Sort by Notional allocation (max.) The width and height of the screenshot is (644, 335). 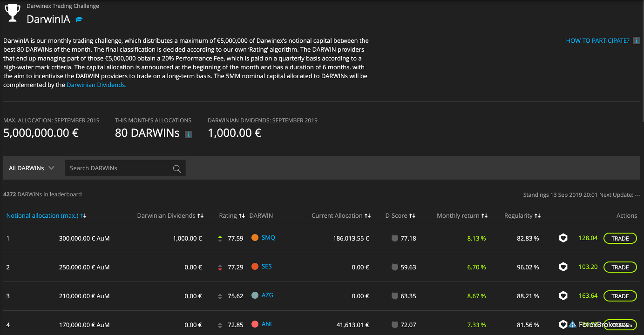pos(47,215)
